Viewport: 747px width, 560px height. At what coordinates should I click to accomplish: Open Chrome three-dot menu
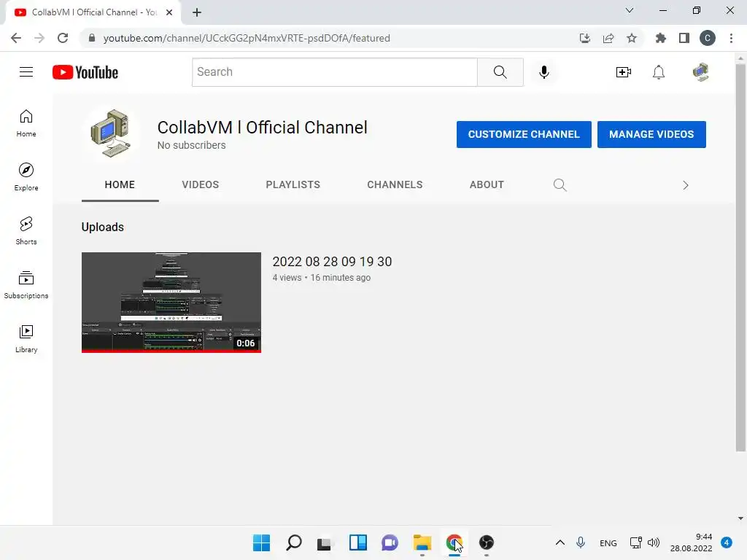coord(731,38)
